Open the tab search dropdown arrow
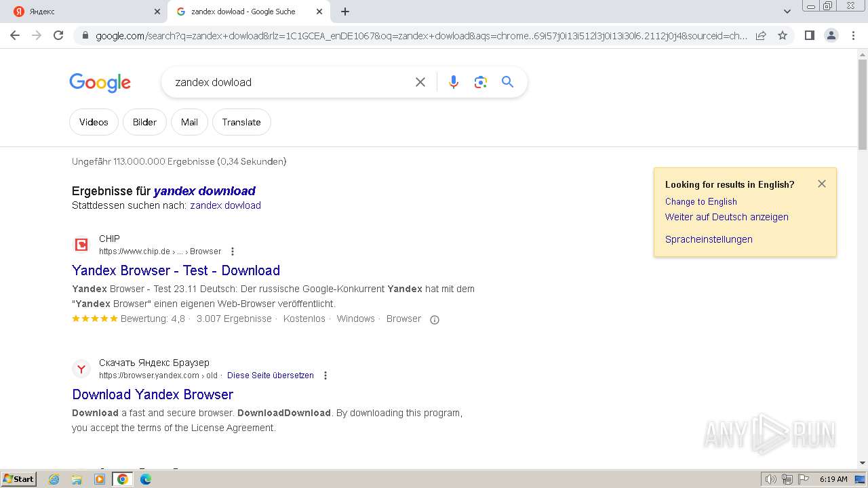868x488 pixels. point(787,12)
